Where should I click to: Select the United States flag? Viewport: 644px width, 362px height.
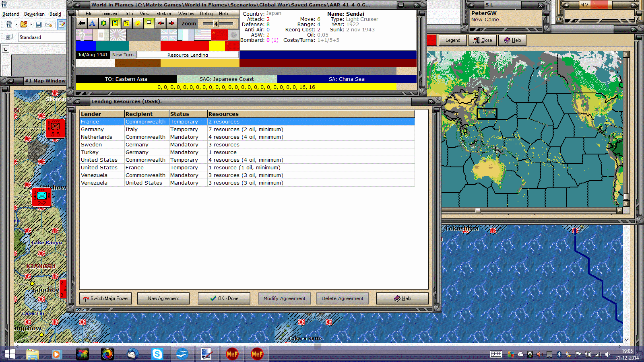click(202, 35)
